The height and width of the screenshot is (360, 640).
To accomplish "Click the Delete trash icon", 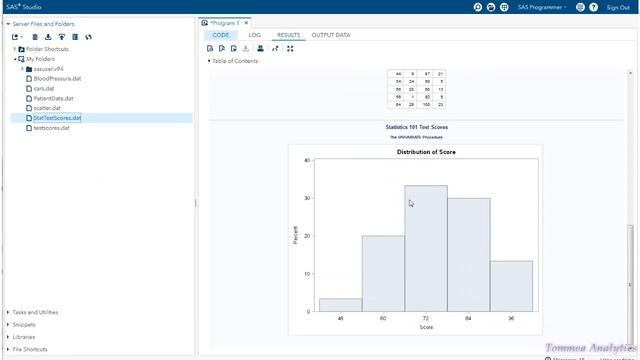I will (x=35, y=37).
